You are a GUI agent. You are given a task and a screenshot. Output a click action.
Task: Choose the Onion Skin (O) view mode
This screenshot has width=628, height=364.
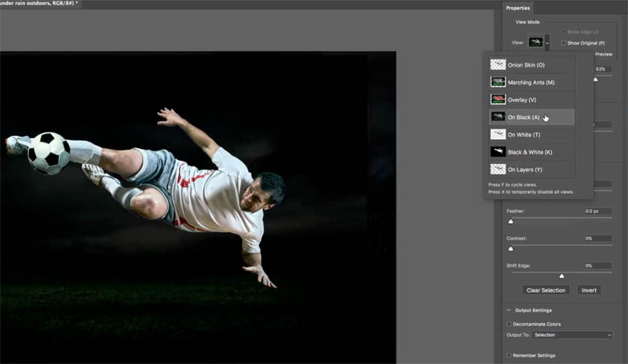click(532, 65)
